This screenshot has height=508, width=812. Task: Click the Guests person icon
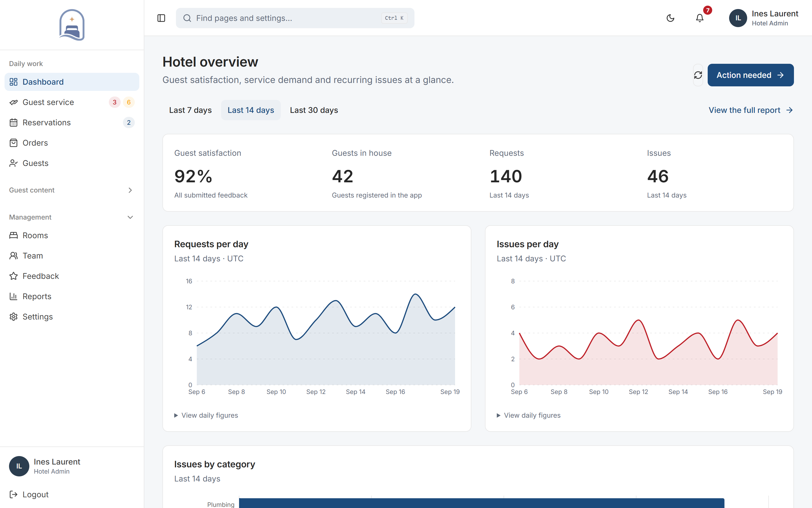pos(14,163)
